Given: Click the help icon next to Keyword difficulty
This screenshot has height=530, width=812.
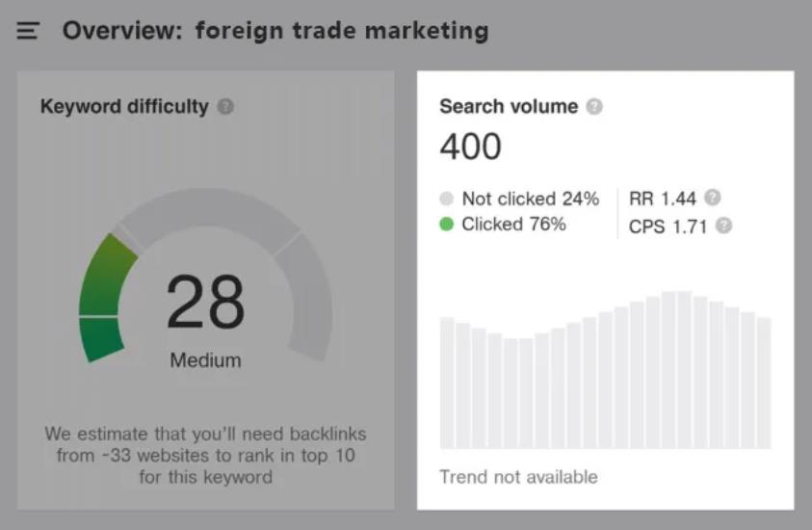Looking at the screenshot, I should (x=225, y=106).
